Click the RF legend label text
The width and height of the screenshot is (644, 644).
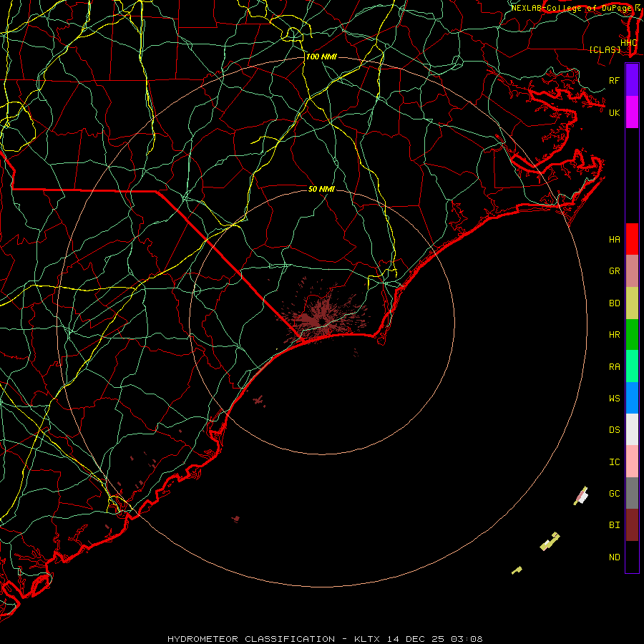615,80
